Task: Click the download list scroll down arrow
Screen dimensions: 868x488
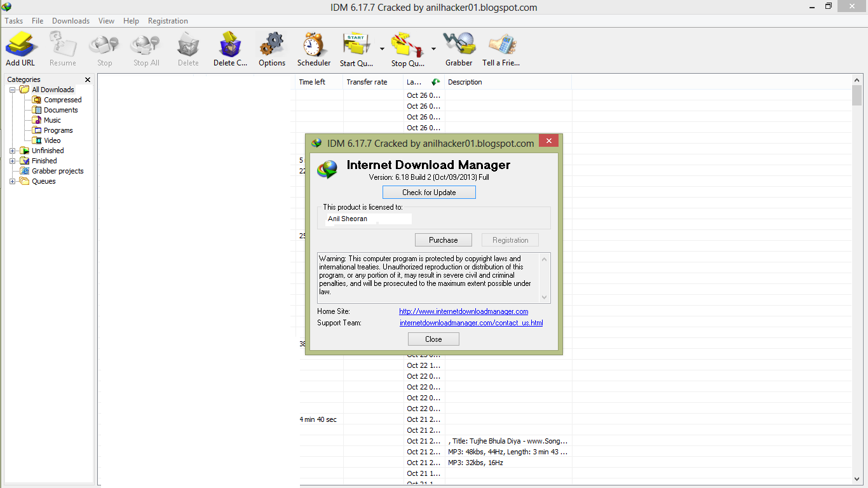Action: [857, 478]
